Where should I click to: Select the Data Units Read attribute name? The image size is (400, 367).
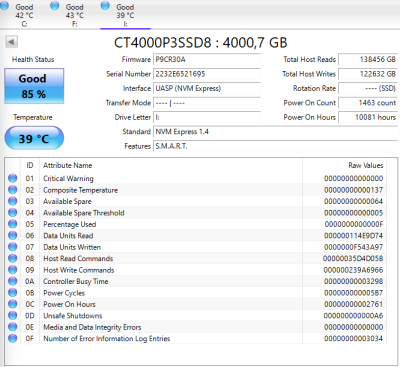(68, 236)
